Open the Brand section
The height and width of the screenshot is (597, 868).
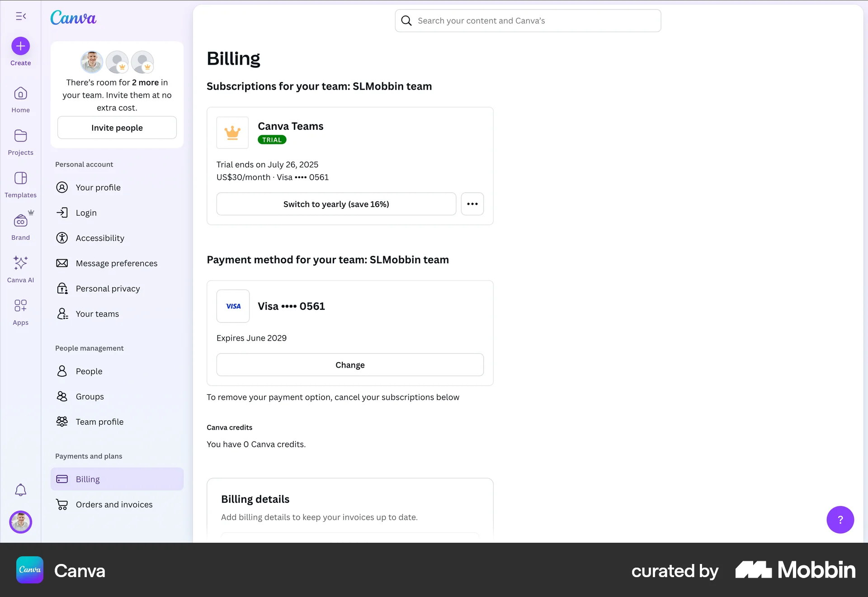pyautogui.click(x=20, y=225)
